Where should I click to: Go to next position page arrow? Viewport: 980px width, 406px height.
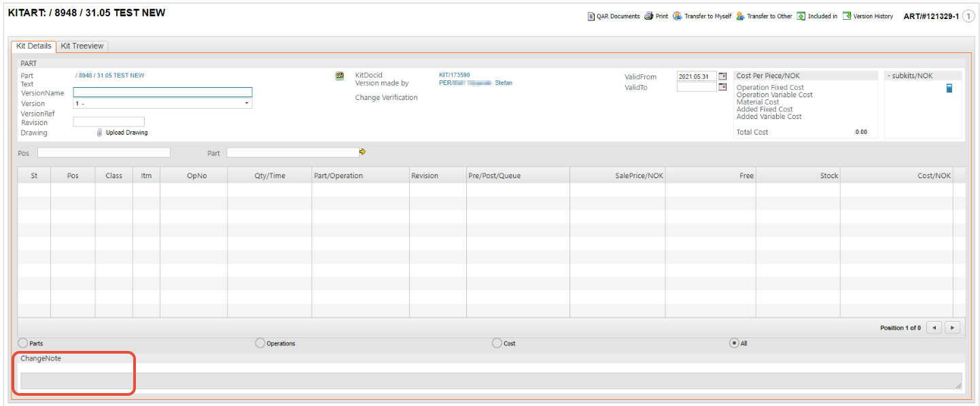point(953,328)
